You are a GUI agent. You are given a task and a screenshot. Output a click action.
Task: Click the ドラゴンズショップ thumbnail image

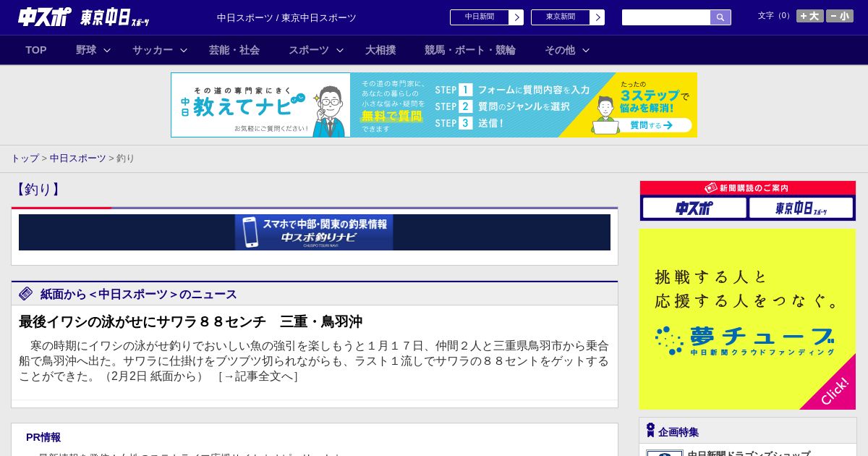click(665, 452)
